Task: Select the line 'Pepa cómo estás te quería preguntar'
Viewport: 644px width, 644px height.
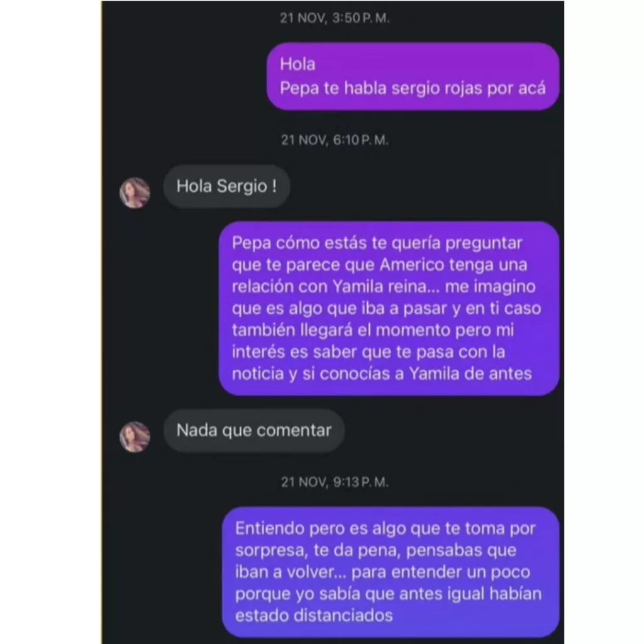Action: pos(377,243)
